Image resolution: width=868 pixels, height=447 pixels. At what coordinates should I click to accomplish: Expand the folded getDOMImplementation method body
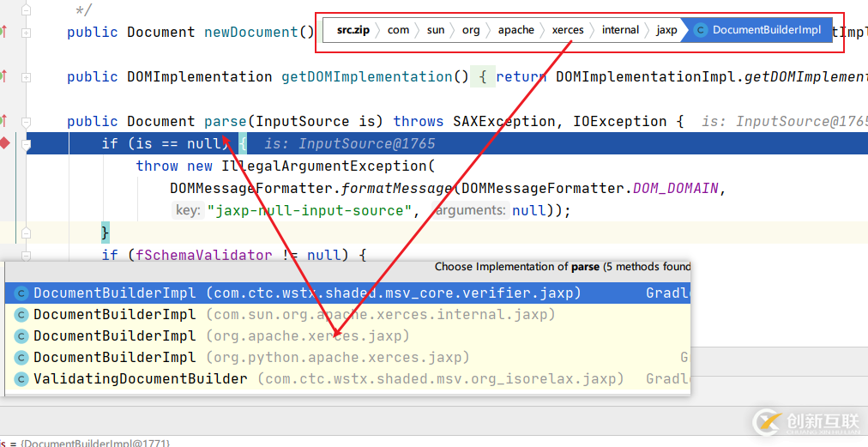[27, 77]
